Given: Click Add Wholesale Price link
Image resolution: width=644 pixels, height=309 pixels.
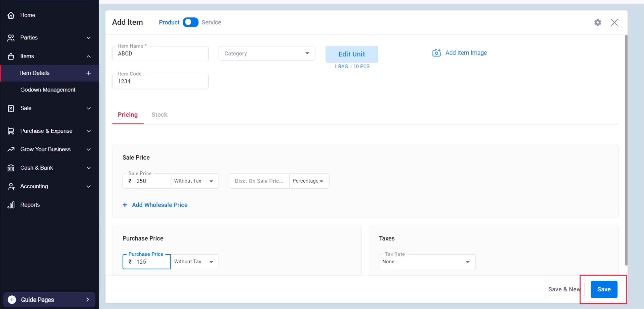Looking at the screenshot, I should tap(159, 205).
